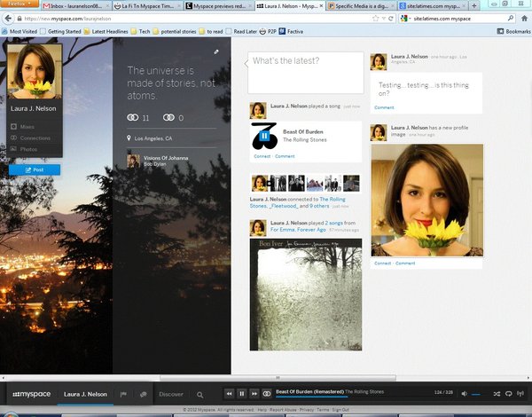
Task: Go to the browser home page icon
Action: click(525, 19)
